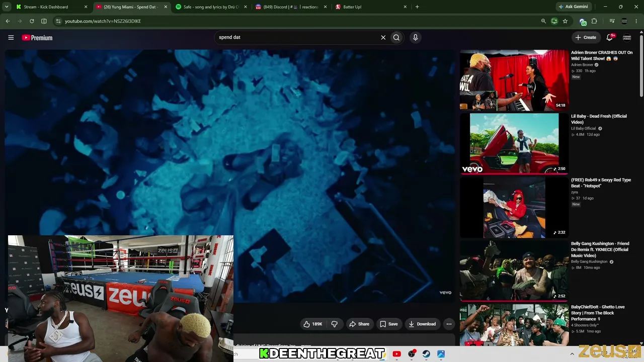Viewport: 644px width, 362px height.
Task: Open Lil Baby - Dead Fresh title link
Action: point(599,119)
